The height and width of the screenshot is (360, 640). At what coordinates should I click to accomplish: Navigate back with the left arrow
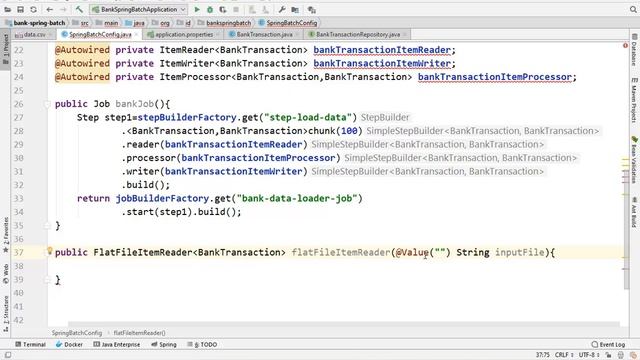point(50,9)
